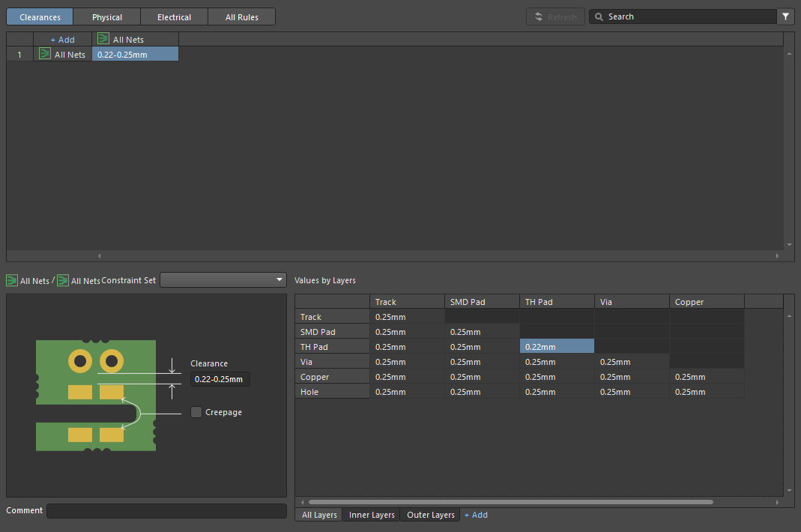Click the Clearance value field in preview

[219, 379]
